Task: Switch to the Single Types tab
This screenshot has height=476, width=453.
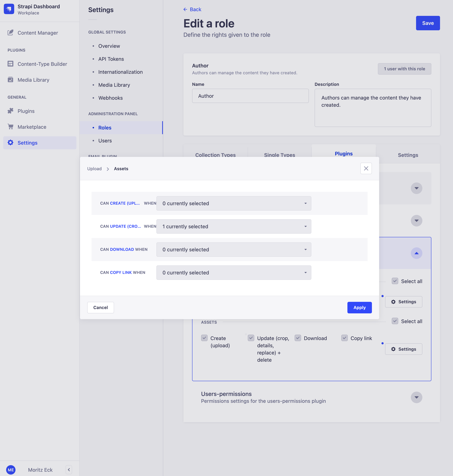Action: 279,155
